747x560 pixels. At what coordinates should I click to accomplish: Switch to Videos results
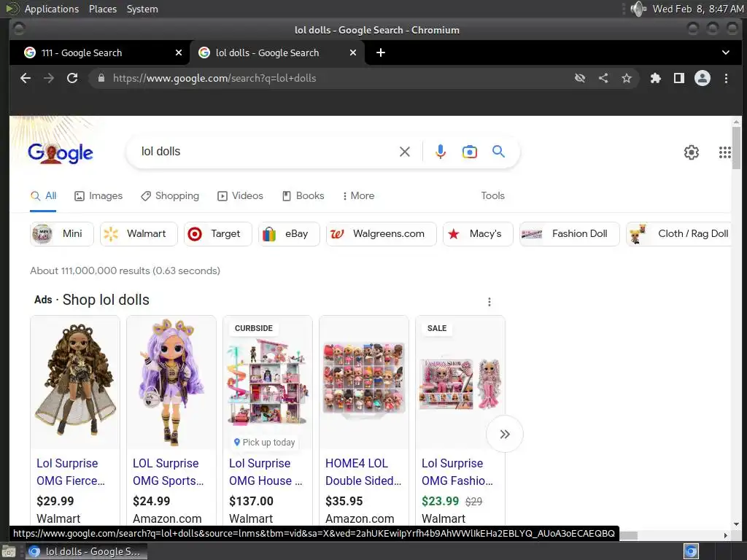(240, 195)
